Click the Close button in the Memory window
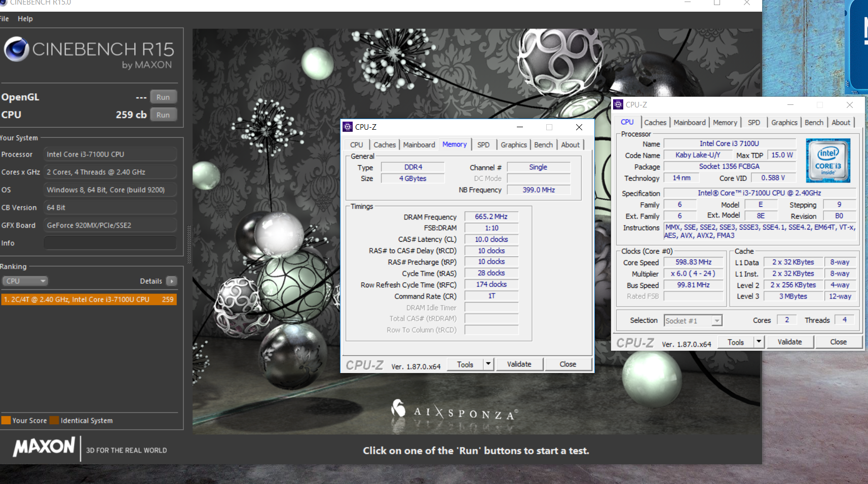 [568, 364]
